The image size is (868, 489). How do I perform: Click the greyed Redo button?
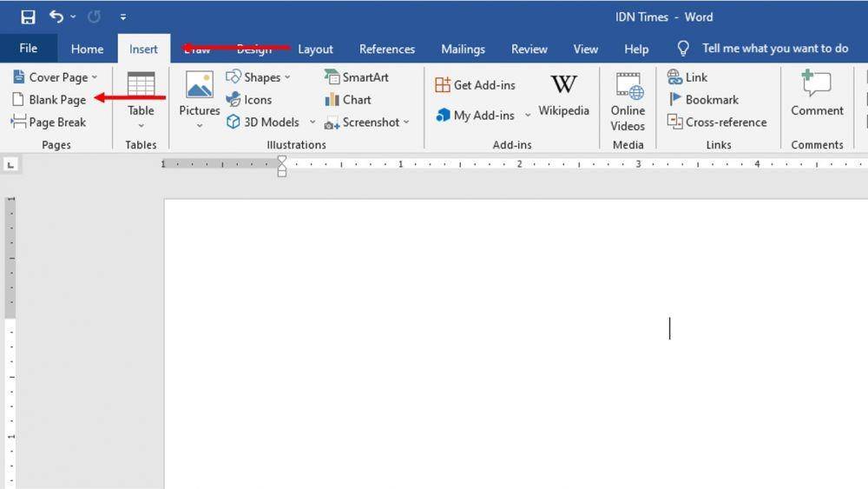click(94, 17)
